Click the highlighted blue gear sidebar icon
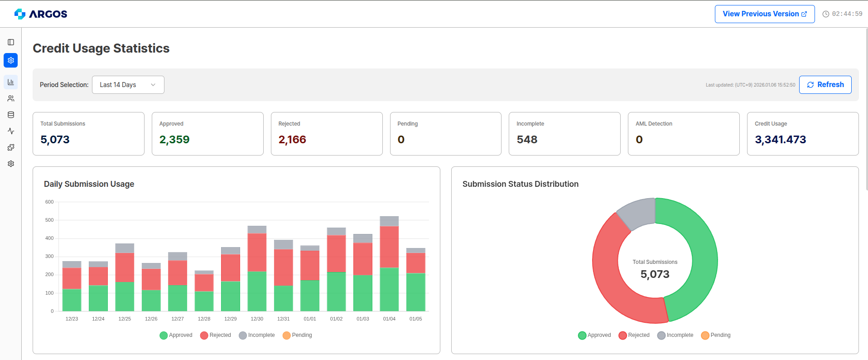This screenshot has height=360, width=868. coord(11,60)
